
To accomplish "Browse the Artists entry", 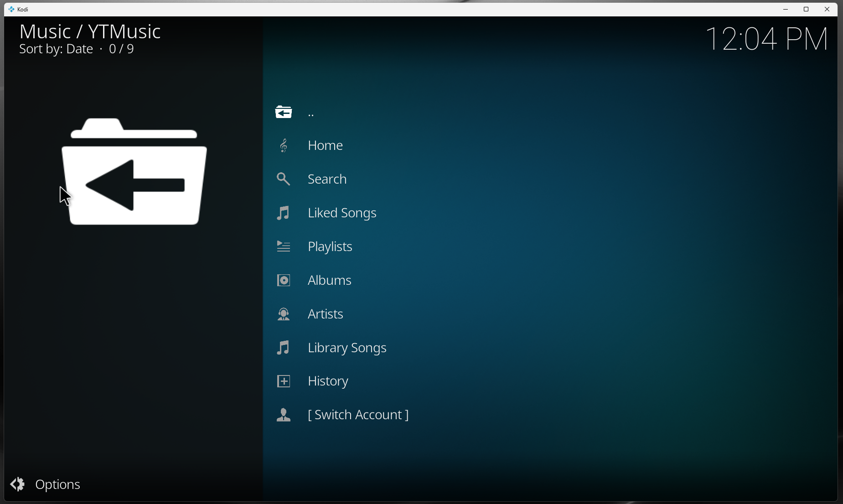I will point(326,314).
